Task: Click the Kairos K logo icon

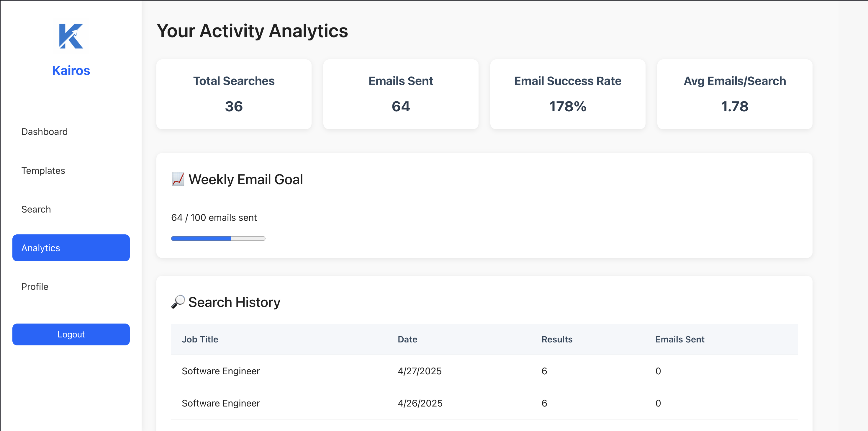Action: [x=71, y=36]
